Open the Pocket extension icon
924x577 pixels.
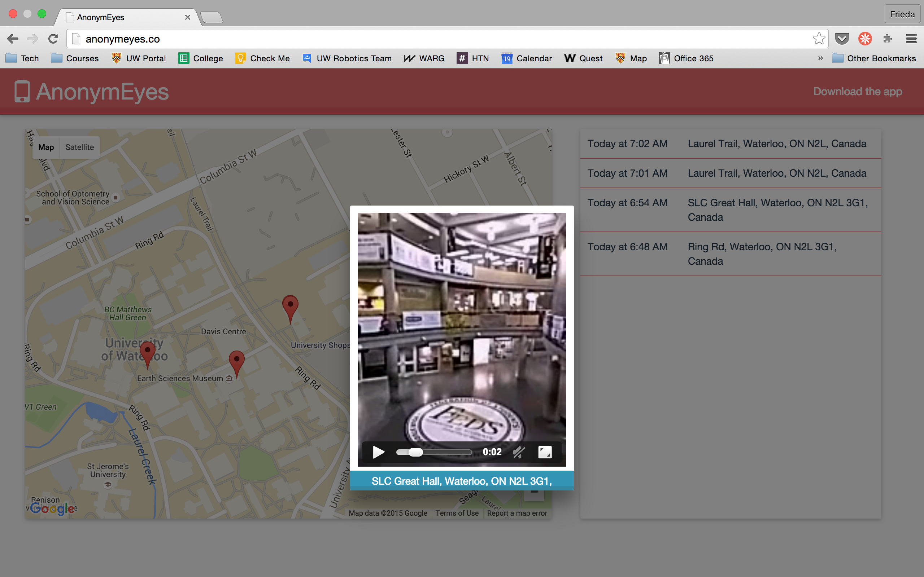tap(842, 39)
